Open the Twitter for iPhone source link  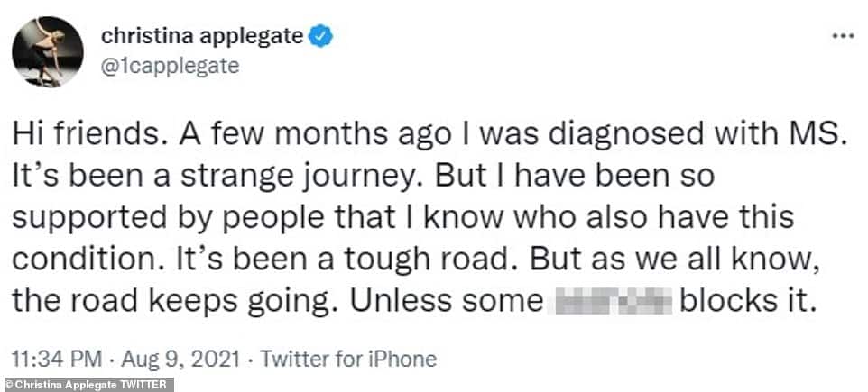pos(348,360)
